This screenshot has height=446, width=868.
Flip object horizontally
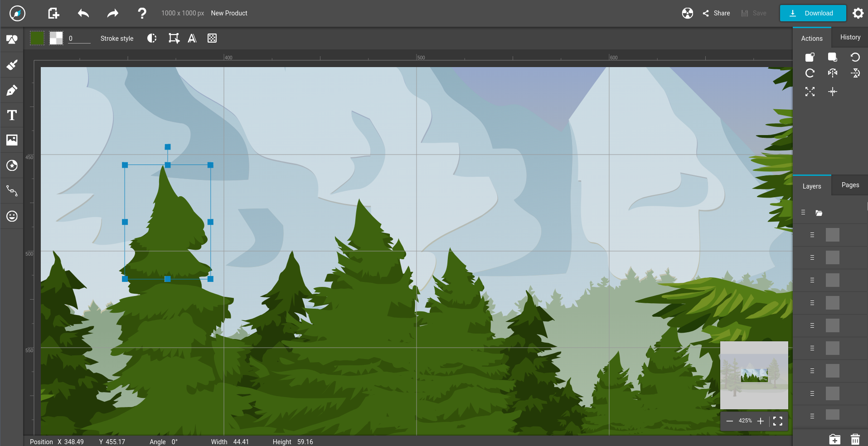[x=833, y=73]
